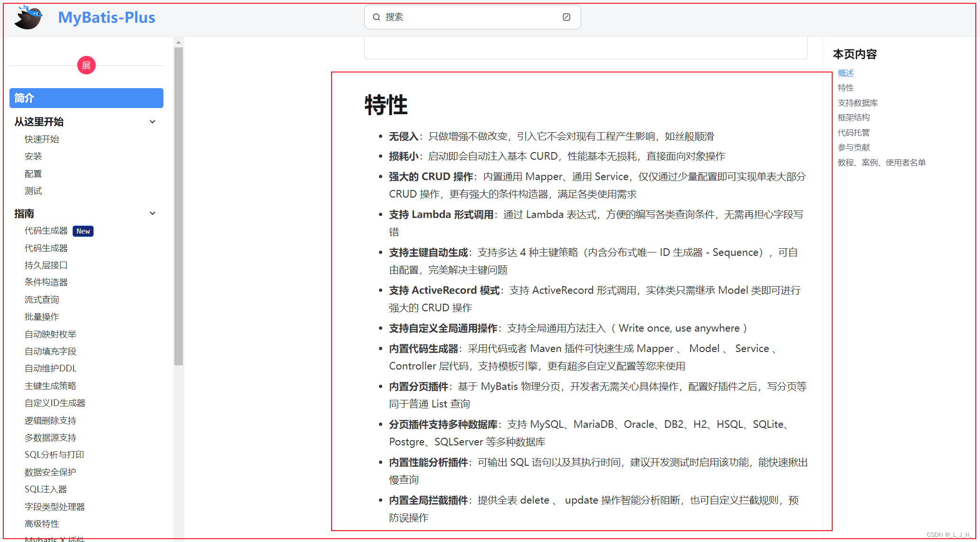
Task: Jump to 支持数据库 section link
Action: [x=857, y=103]
